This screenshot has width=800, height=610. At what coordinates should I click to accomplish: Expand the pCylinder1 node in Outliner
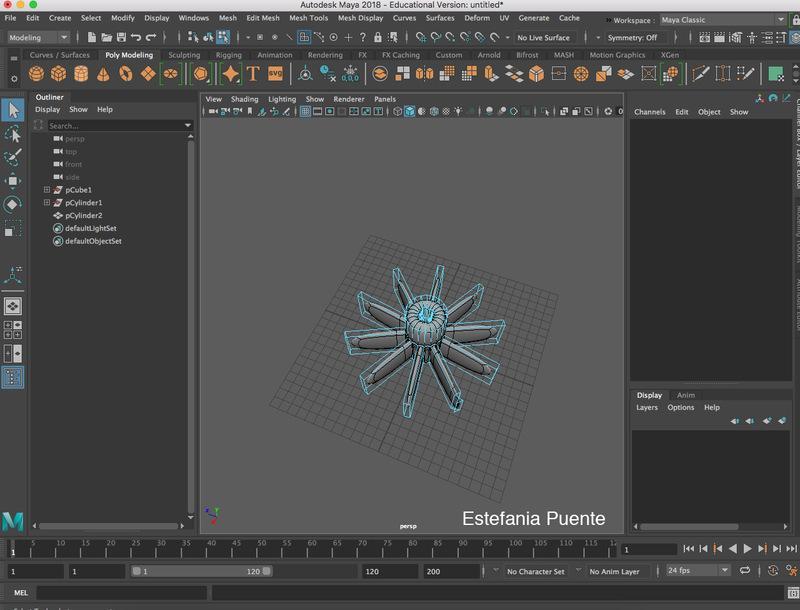click(x=46, y=203)
